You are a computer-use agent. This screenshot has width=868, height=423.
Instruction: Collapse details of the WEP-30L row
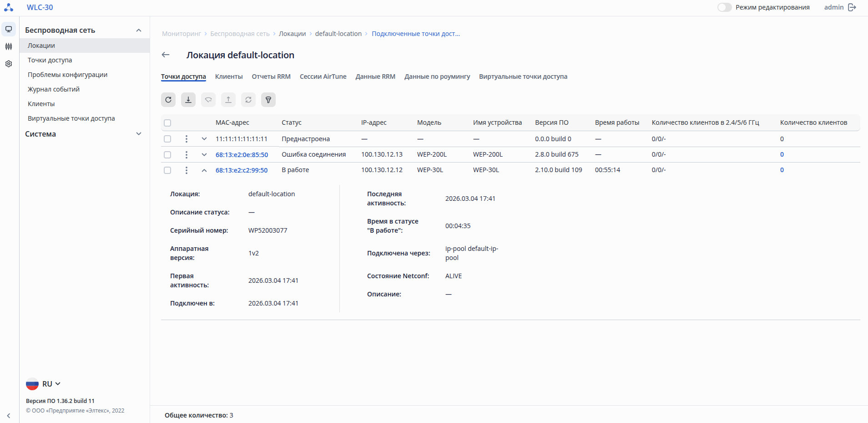pyautogui.click(x=204, y=170)
